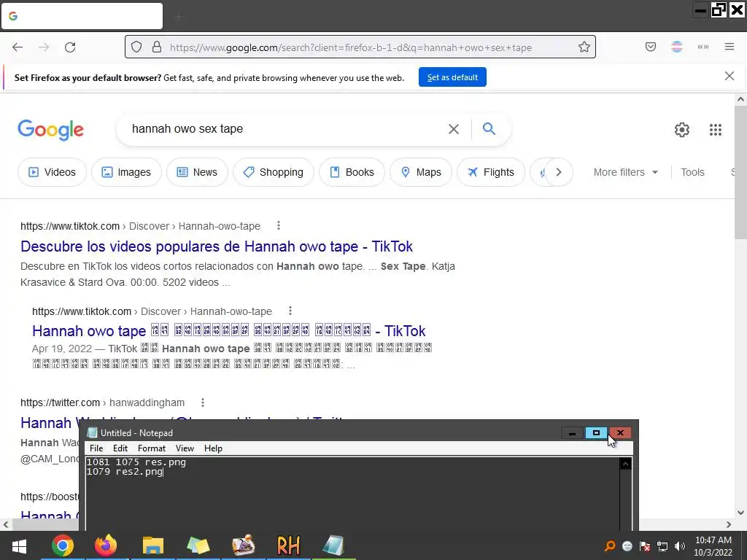Open the shield tracking protection icon
Screen dimensions: 747x560
click(x=136, y=47)
